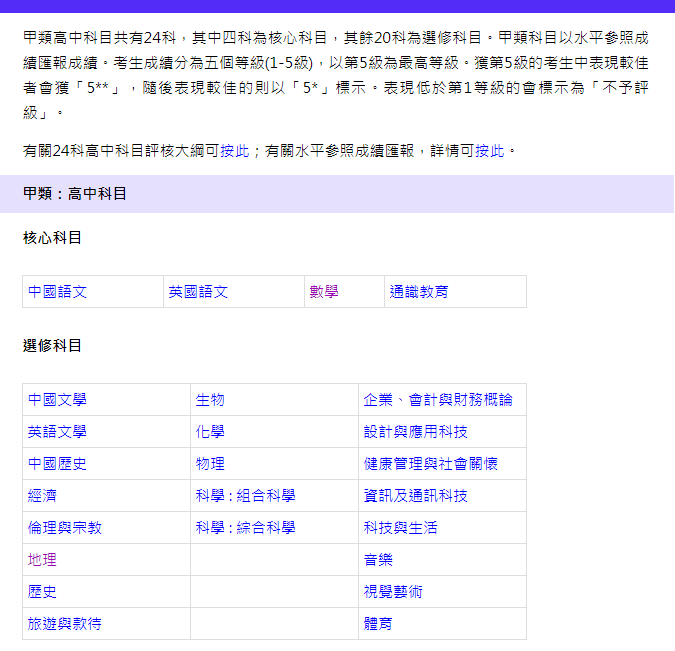
Task: Open the 英國語文 core subject link
Action: [198, 291]
